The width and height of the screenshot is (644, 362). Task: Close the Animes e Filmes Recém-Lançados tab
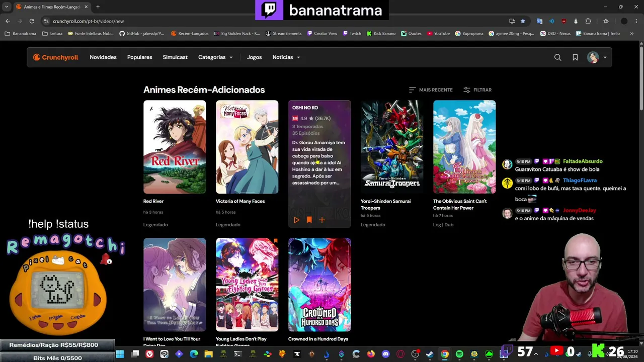click(x=86, y=7)
